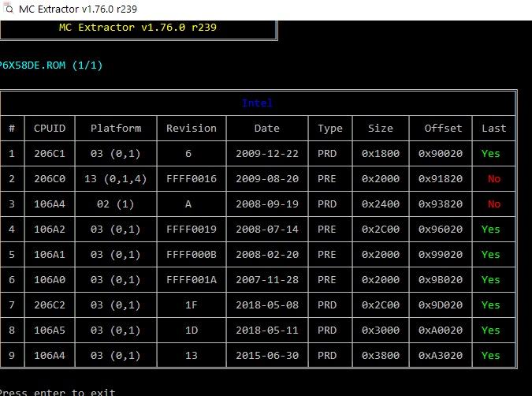The width and height of the screenshot is (532, 396).
Task: Click revision value 'FFFF000B'
Action: (192, 254)
